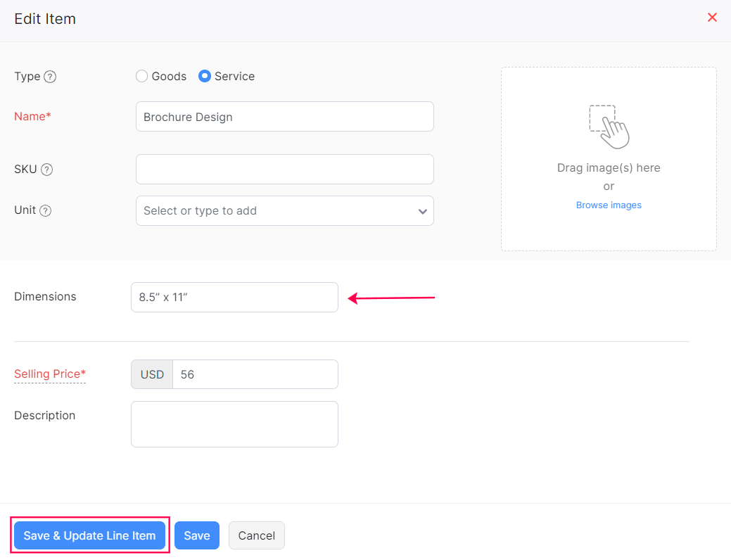Image resolution: width=731 pixels, height=560 pixels.
Task: Click the SKU help question mark icon
Action: [x=46, y=170]
